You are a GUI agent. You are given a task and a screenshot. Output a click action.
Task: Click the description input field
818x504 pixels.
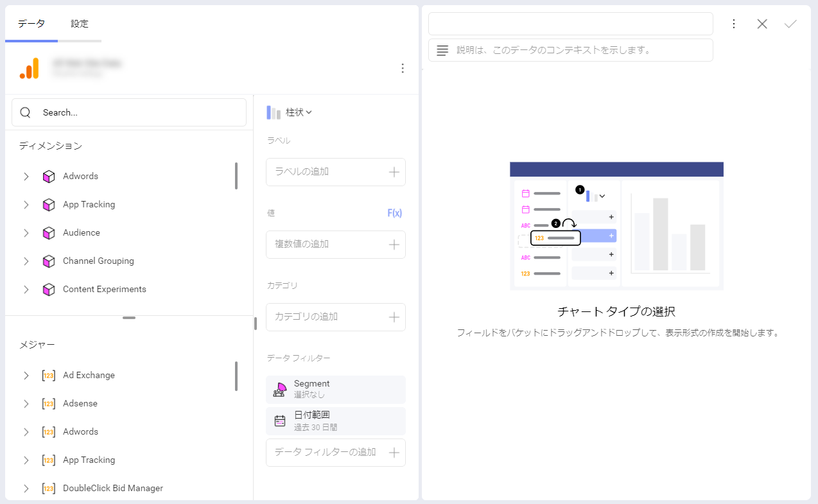571,50
